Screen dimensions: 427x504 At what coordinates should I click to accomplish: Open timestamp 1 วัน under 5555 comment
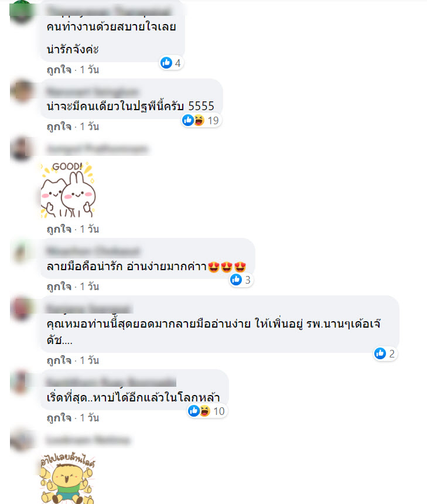[89, 127]
